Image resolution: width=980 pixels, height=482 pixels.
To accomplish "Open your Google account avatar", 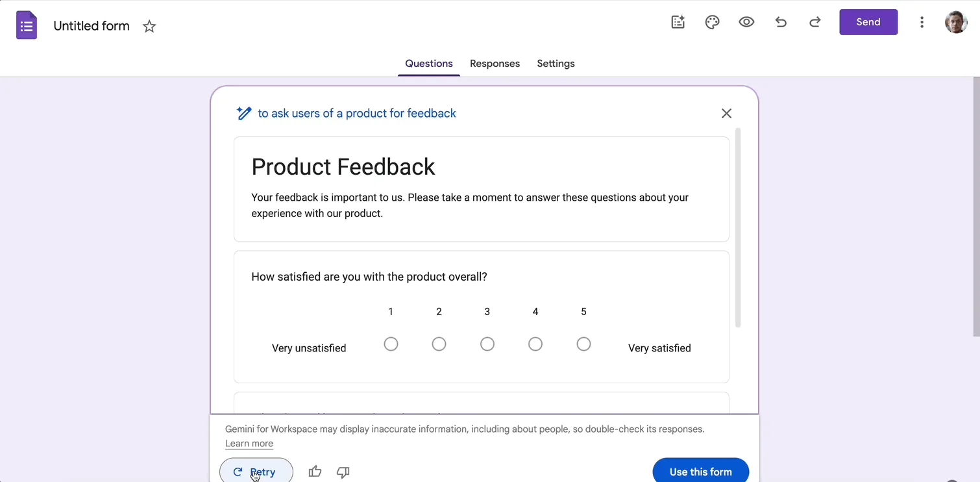I will 956,21.
